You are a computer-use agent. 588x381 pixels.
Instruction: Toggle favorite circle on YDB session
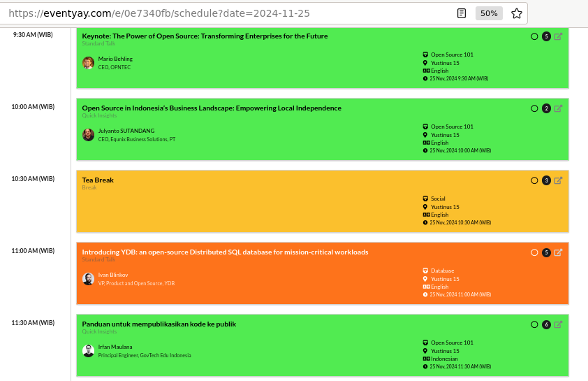[x=534, y=252]
